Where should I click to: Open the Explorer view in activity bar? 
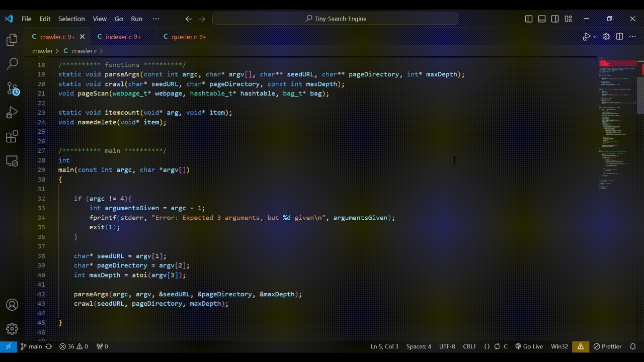[12, 40]
